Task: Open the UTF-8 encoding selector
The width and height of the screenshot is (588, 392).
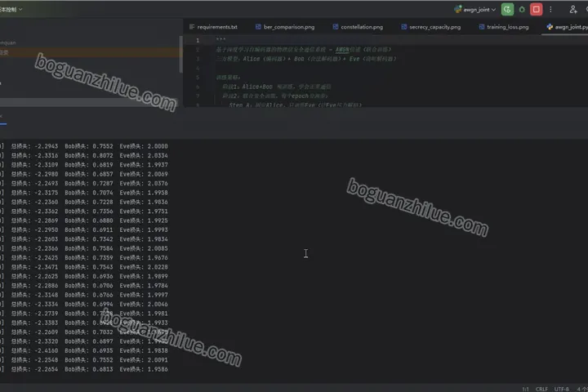Action: click(x=561, y=389)
